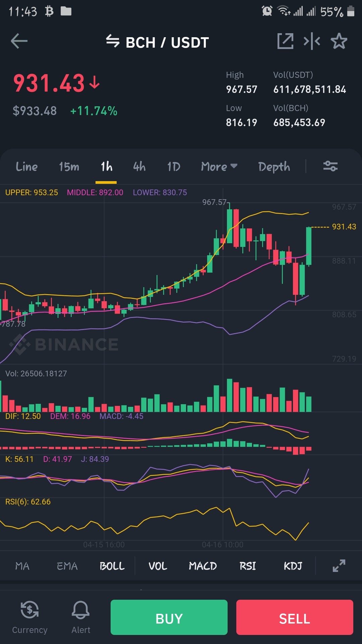The image size is (362, 644).
Task: Swap trading pair via arrows icon
Action: (113, 41)
